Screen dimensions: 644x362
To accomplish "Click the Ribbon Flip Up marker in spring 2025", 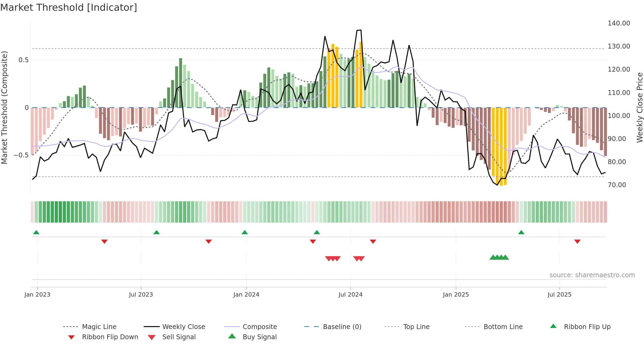I will (x=521, y=232).
